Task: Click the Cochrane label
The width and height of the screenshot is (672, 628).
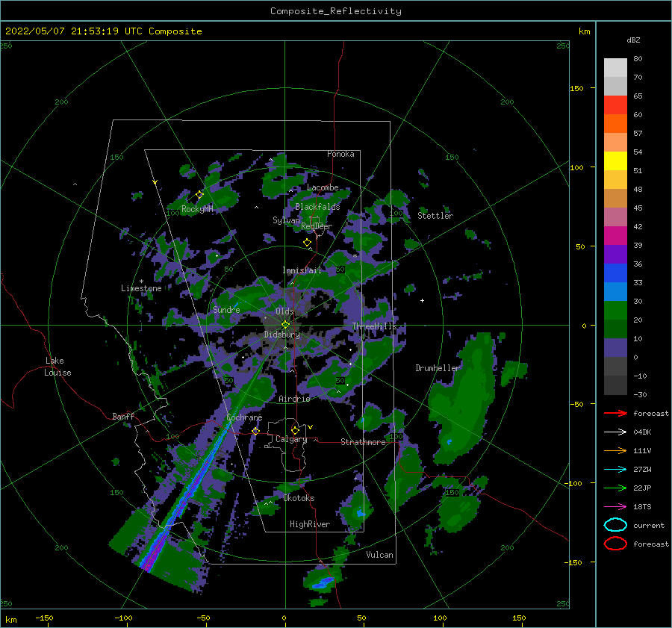Action: point(244,417)
